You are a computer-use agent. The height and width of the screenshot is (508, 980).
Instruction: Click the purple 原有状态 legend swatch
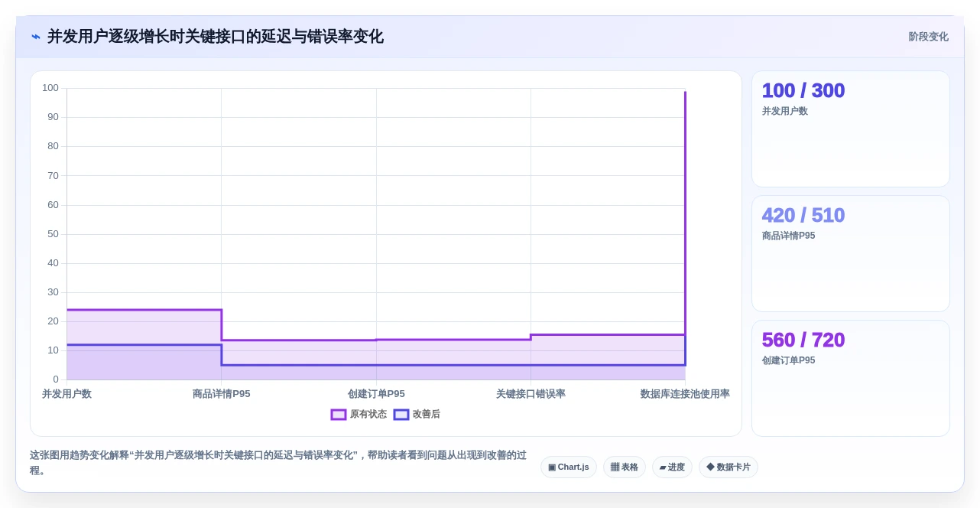339,415
